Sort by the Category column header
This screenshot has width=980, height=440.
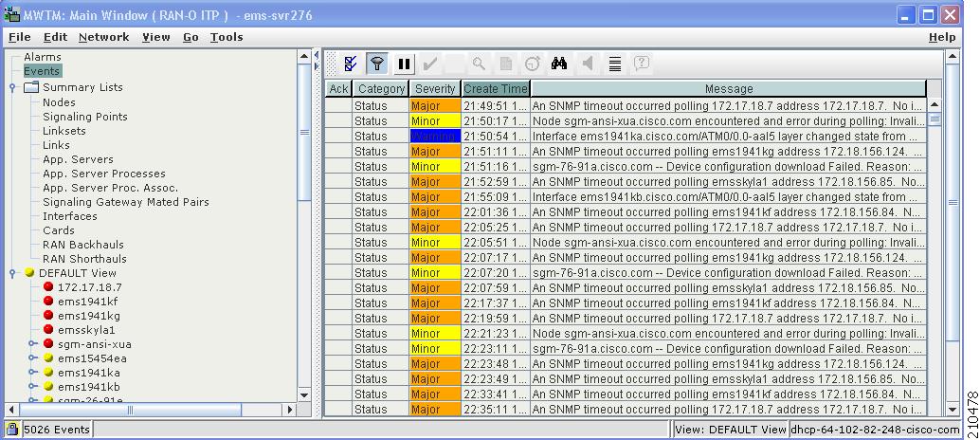(x=381, y=89)
